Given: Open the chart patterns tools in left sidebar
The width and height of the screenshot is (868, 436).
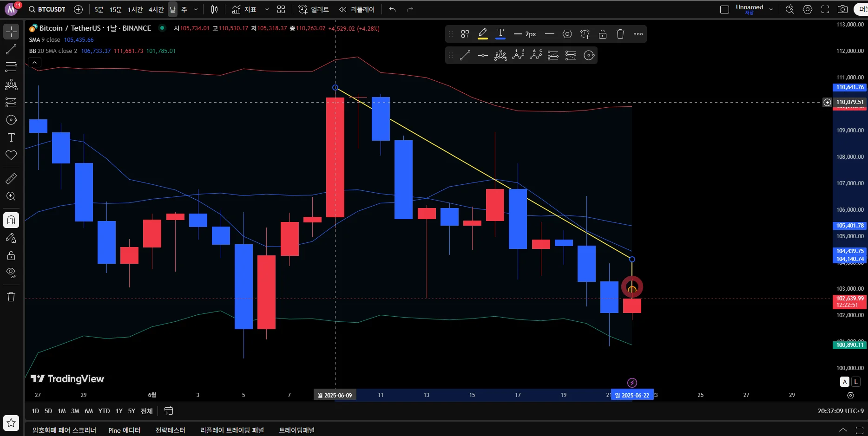Looking at the screenshot, I should [x=11, y=85].
